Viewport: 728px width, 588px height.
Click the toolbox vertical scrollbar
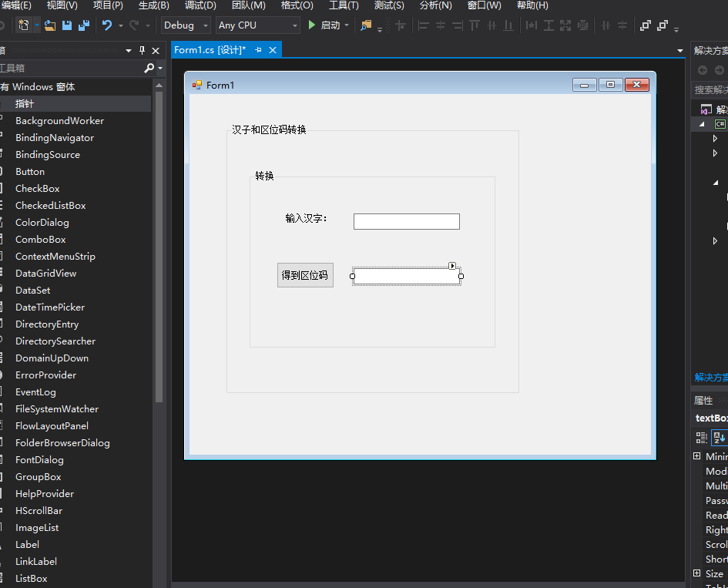[x=159, y=246]
